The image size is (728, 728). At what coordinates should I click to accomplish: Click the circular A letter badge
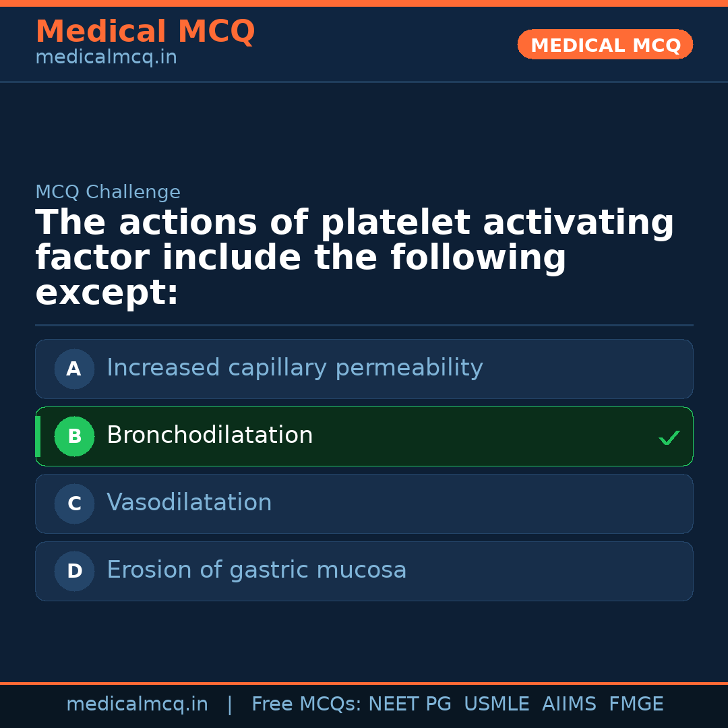[x=74, y=369]
